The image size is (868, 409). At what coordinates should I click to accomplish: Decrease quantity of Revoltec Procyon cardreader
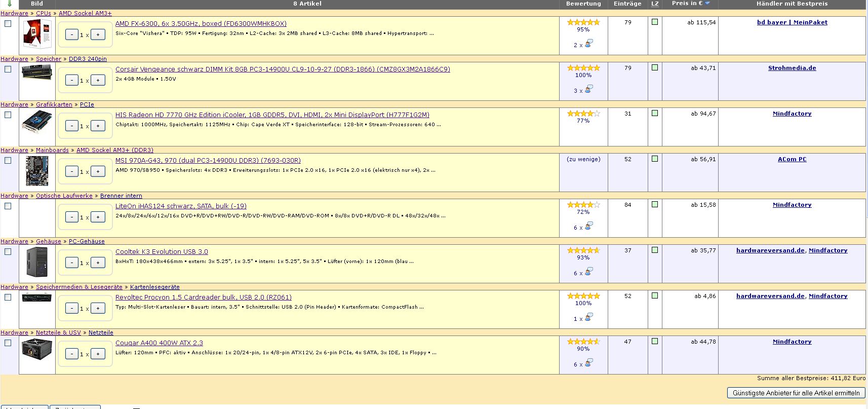(x=72, y=308)
